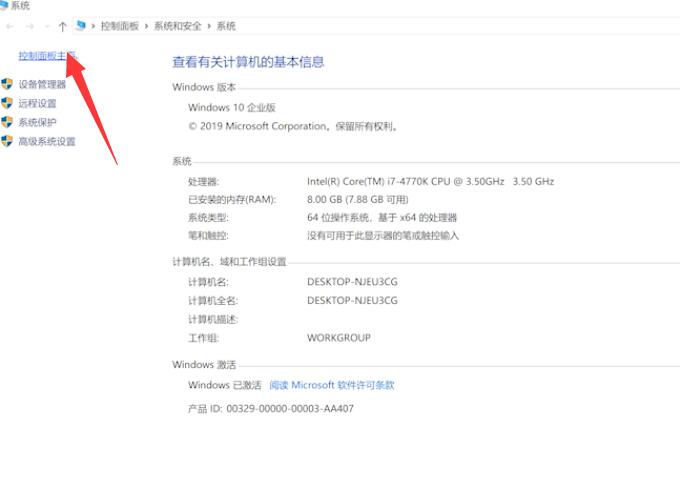Click the shield icon beside 设备管理器
Image resolution: width=680 pixels, height=488 pixels.
(8, 85)
